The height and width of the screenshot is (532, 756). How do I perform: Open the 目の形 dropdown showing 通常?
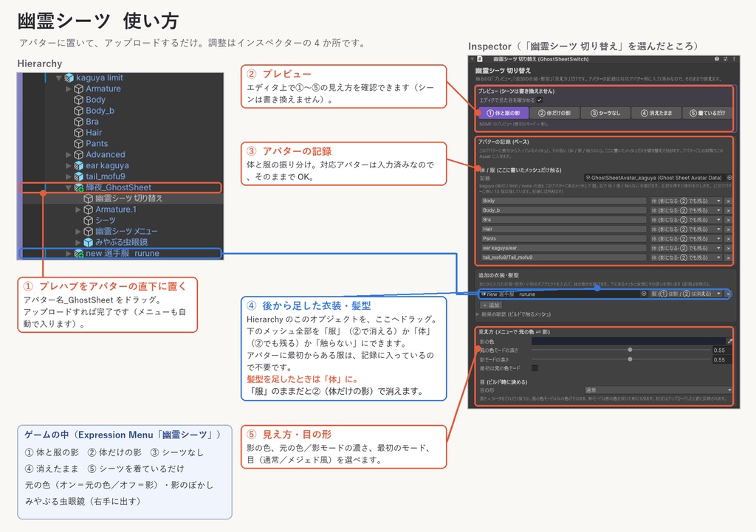tap(658, 390)
